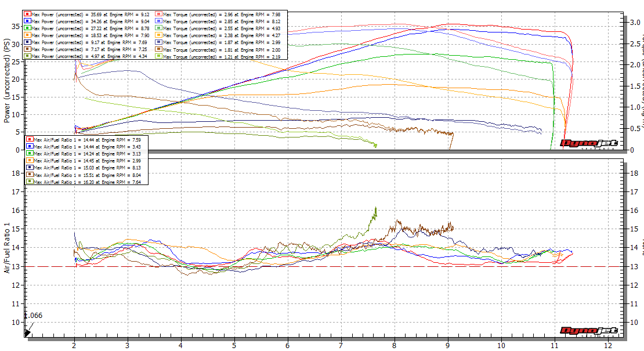
Task: Click the brown swatch for Air/Fuel Ratio 15.51
Action: (30, 175)
